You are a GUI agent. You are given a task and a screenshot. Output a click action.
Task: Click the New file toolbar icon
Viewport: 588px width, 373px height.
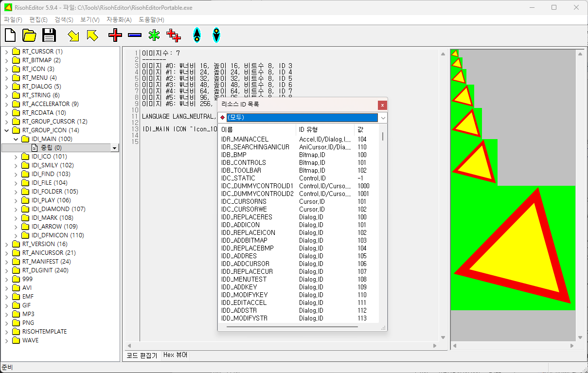[10, 35]
